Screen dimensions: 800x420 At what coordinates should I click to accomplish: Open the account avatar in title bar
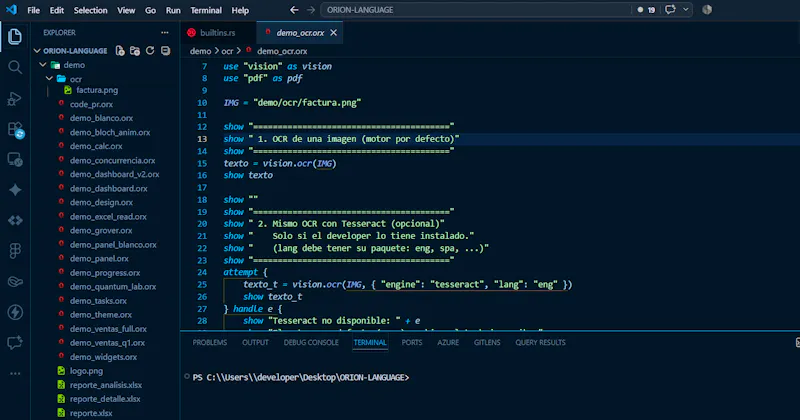707,10
